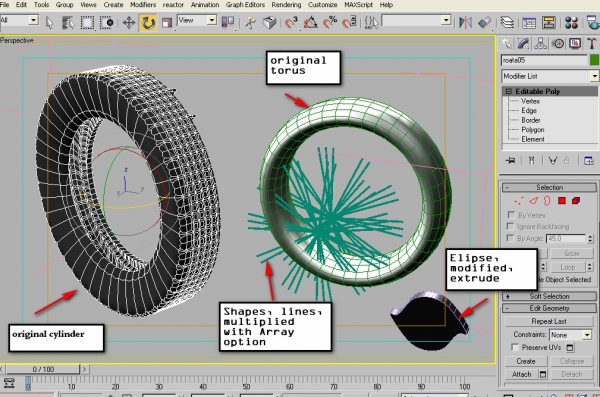Choose Rectangular Selection Region tool
This screenshot has height=397, width=600.
pos(87,23)
